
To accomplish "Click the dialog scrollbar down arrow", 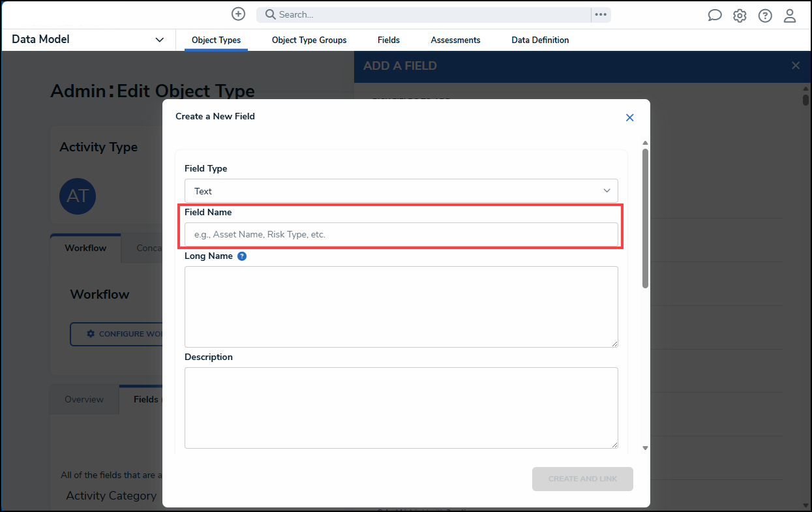I will (645, 448).
